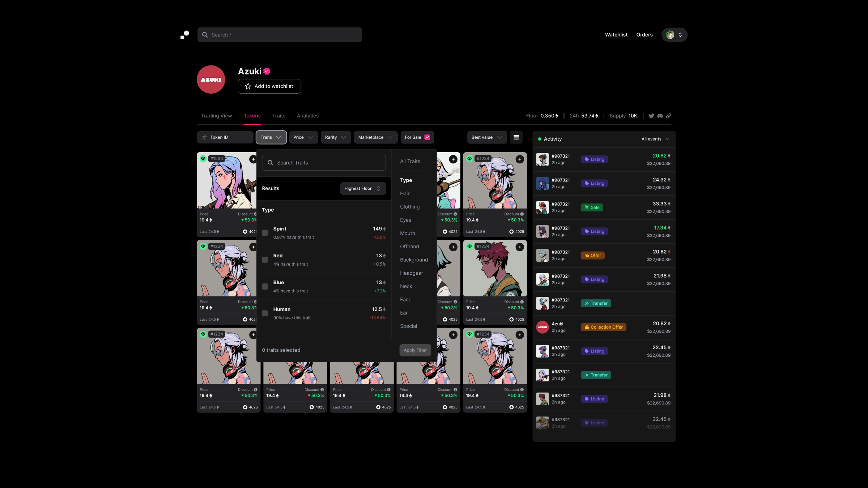Image resolution: width=868 pixels, height=488 pixels.
Task: Select the Headgear trait category
Action: click(411, 273)
